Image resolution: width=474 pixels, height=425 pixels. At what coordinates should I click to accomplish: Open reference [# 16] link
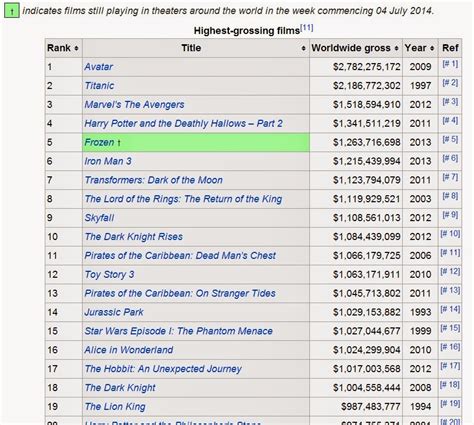pos(450,347)
